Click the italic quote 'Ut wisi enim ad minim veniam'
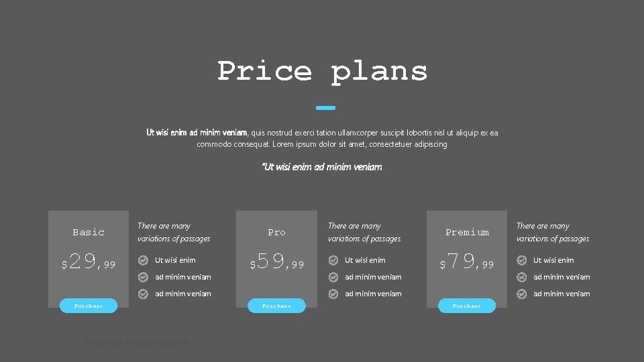This screenshot has height=362, width=644. pos(322,167)
